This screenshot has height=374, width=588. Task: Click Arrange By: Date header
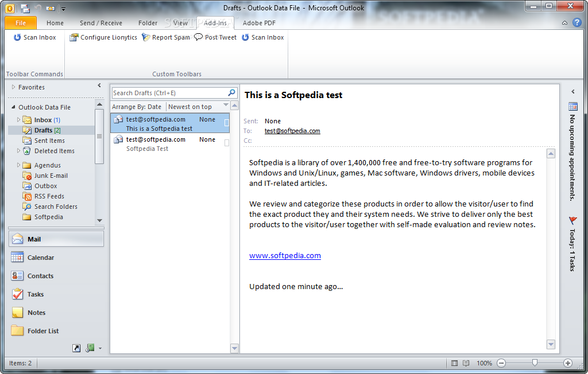137,107
